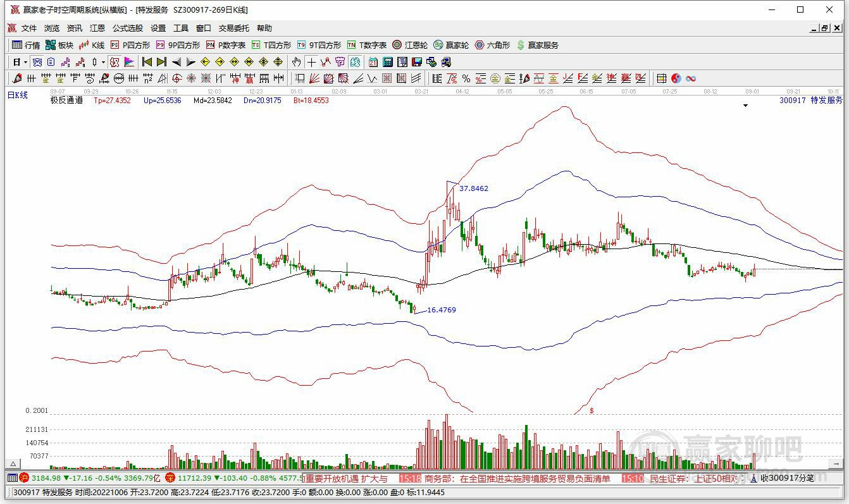Click the yin-yang symbol icon
The height and width of the screenshot is (504, 849).
(x=676, y=78)
